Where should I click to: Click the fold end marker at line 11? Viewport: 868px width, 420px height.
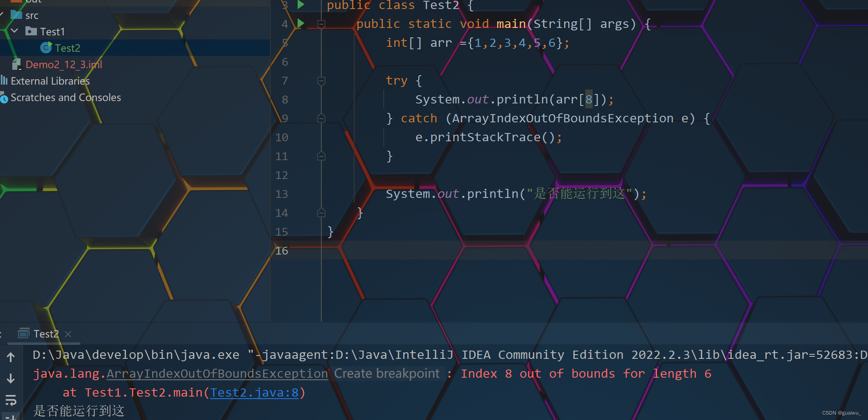click(x=321, y=156)
